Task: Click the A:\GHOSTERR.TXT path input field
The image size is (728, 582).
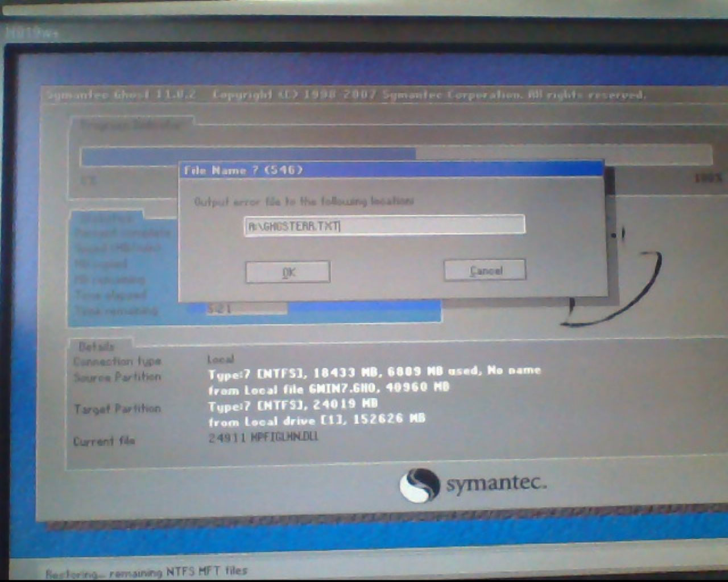Action: point(384,225)
